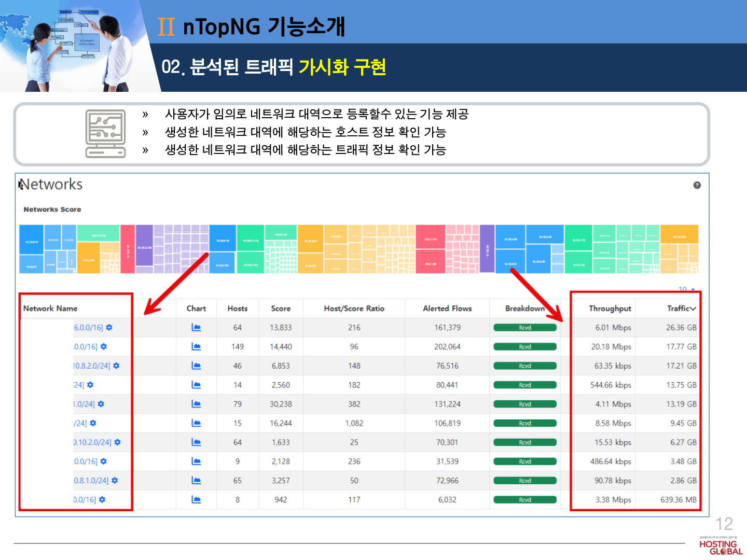Image resolution: width=747 pixels, height=560 pixels.
Task: Open the network link in the 20.18 Mbps row
Action: [x=86, y=346]
